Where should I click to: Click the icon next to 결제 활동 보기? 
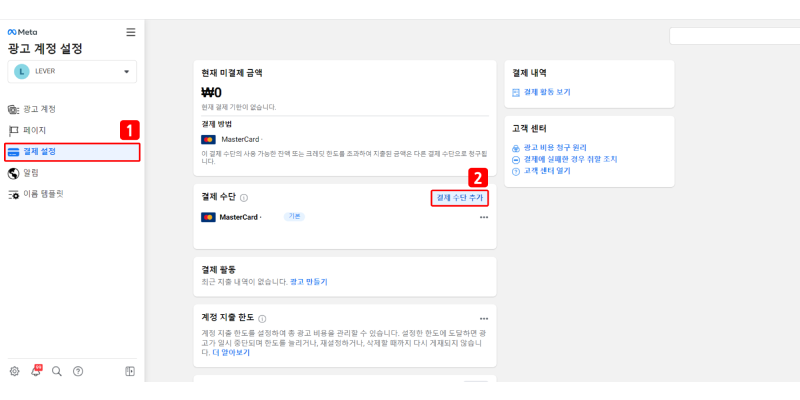(x=516, y=92)
